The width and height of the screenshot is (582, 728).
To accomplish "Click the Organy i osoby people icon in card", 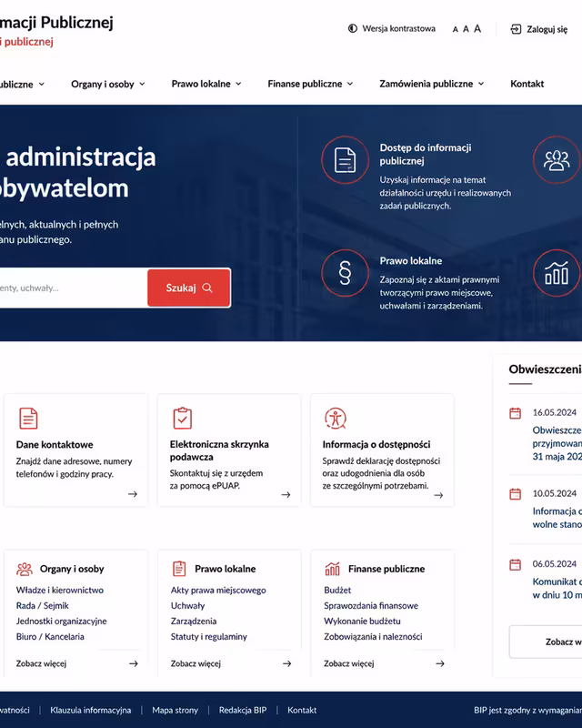I will [x=25, y=569].
